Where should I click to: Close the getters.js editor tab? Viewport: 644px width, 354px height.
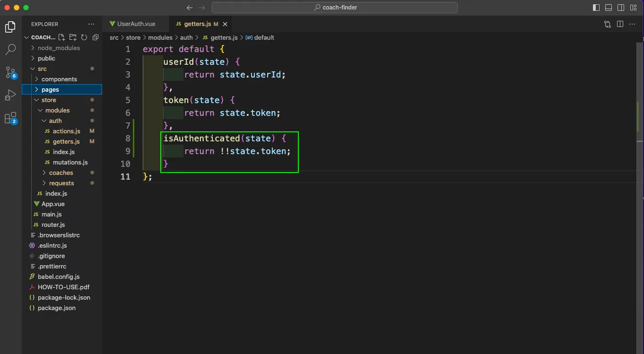point(225,24)
